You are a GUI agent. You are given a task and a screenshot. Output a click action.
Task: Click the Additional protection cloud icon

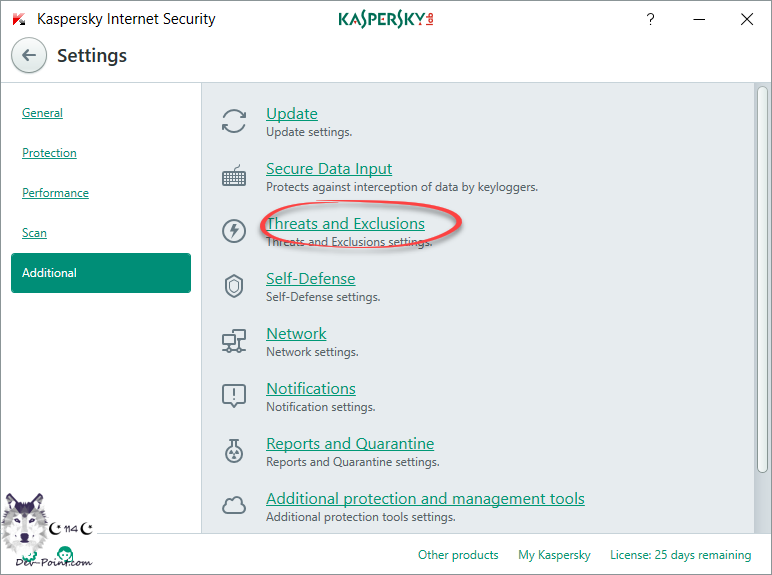point(234,506)
